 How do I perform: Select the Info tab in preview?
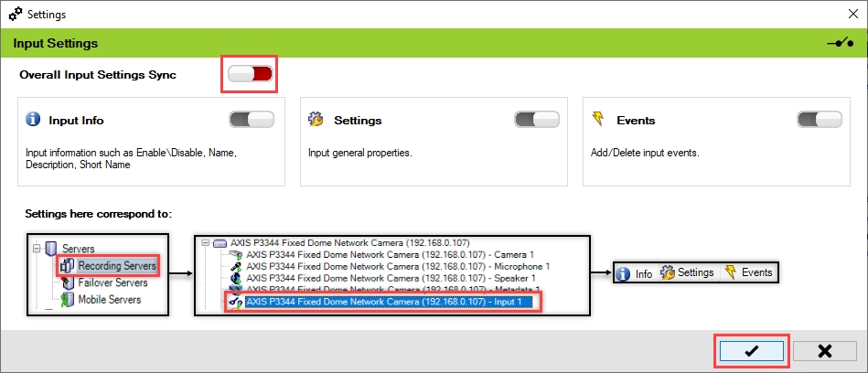pos(635,272)
